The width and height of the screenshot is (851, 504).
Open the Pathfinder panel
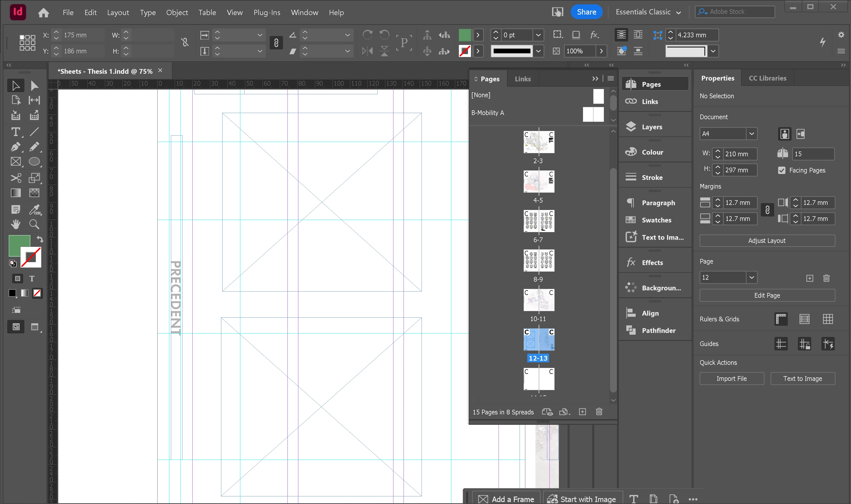[x=658, y=330]
